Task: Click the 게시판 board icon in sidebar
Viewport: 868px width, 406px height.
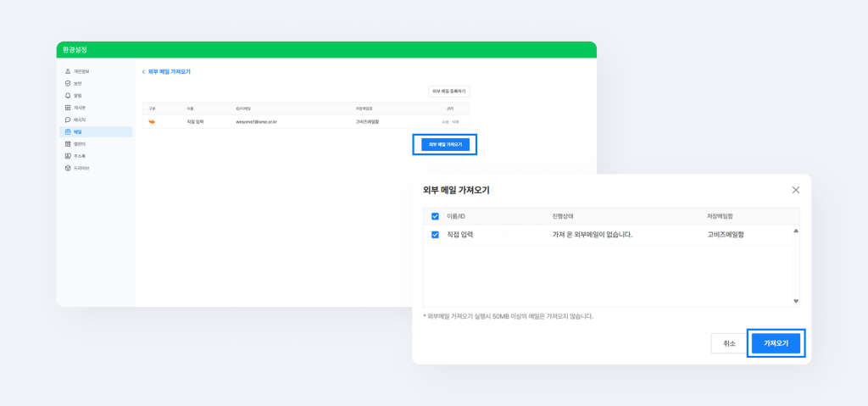Action: 68,108
